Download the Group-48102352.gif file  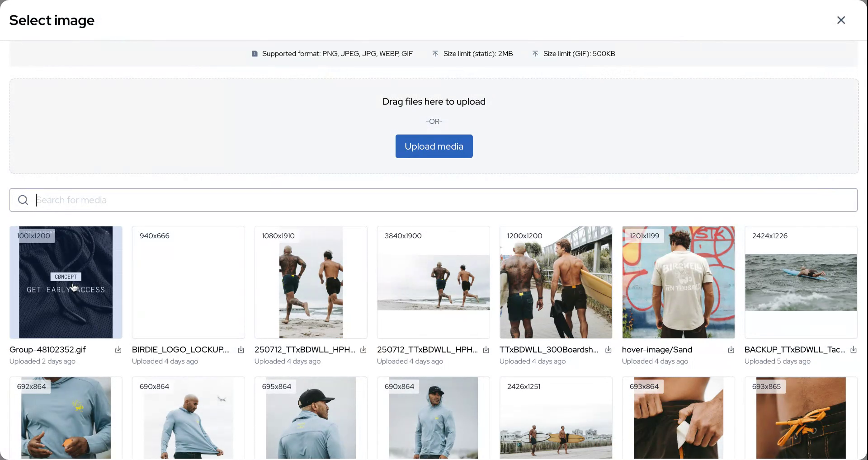pyautogui.click(x=118, y=350)
